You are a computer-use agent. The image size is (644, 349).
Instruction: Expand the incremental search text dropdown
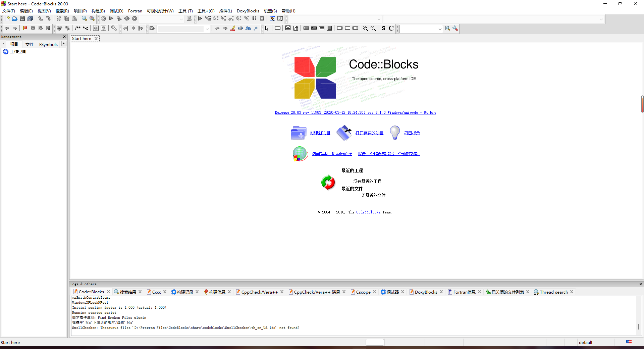pyautogui.click(x=207, y=29)
